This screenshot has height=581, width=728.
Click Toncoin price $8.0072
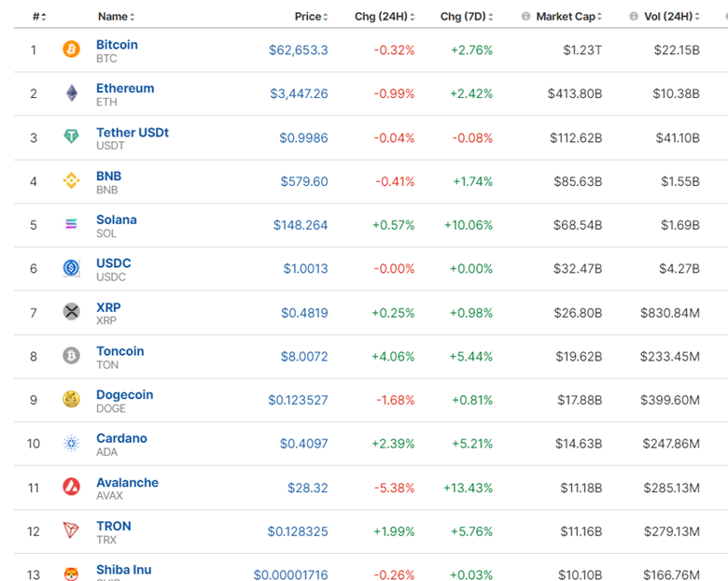[304, 357]
